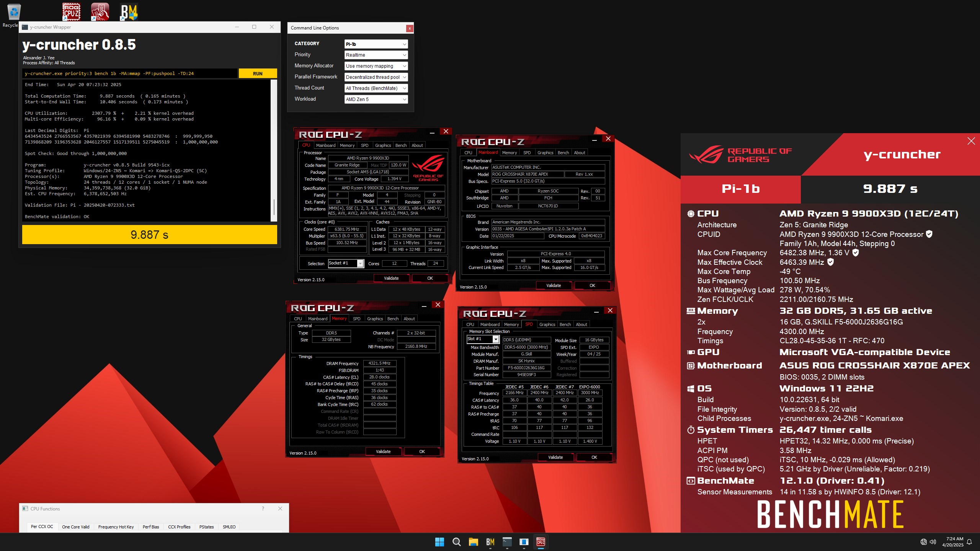The width and height of the screenshot is (980, 551).
Task: Click Max Effective Clock verified shield icon
Action: coord(830,262)
